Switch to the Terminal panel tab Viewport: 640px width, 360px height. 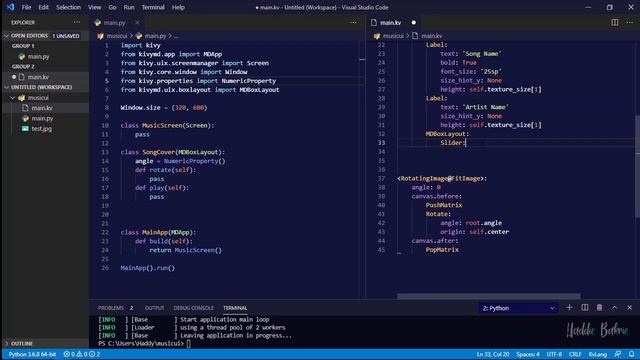click(x=235, y=308)
